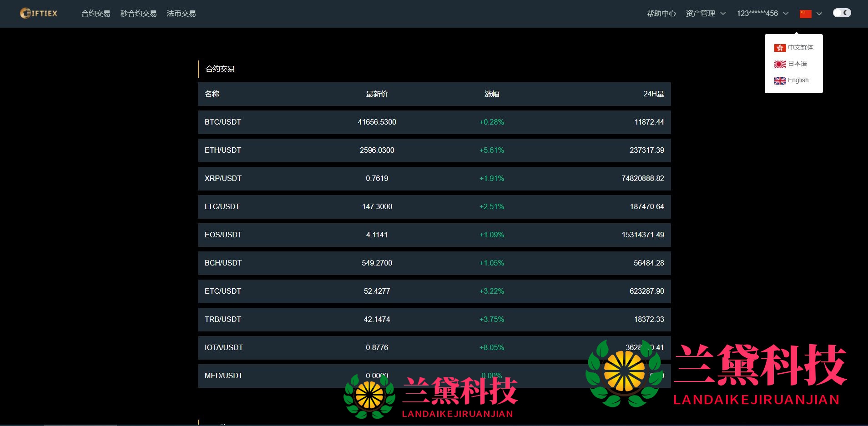Screen dimensions: 868x426
Task: Select the UK flag icon
Action: [780, 80]
